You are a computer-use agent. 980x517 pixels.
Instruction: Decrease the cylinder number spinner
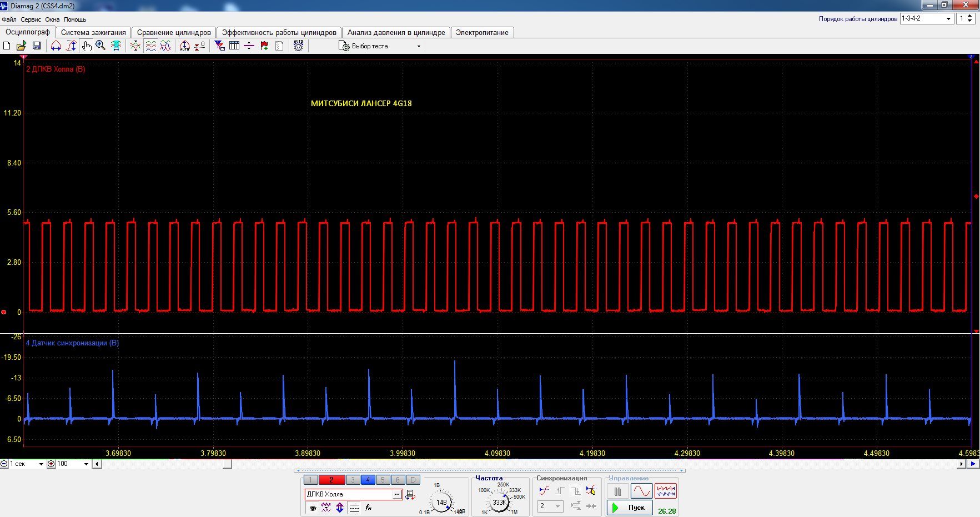(x=970, y=21)
